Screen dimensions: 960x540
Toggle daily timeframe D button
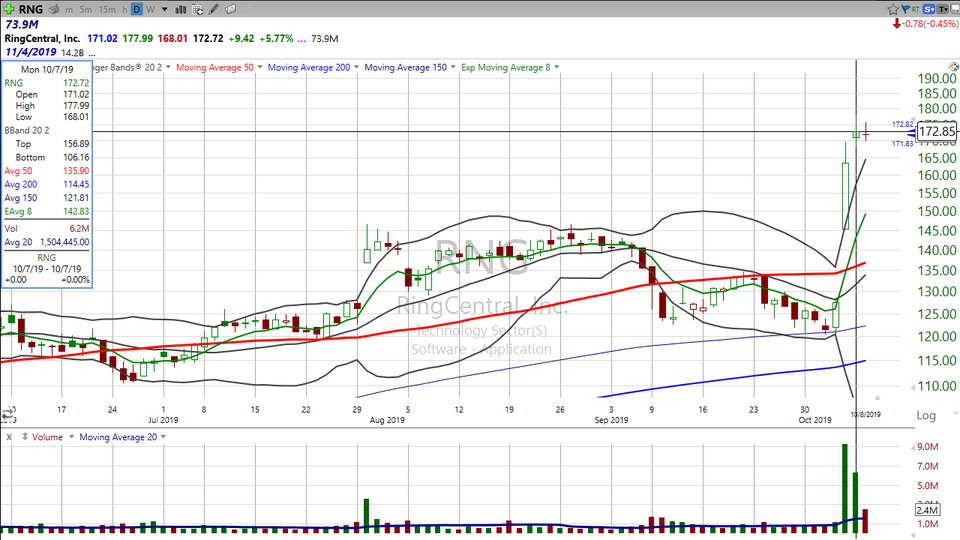(137, 9)
